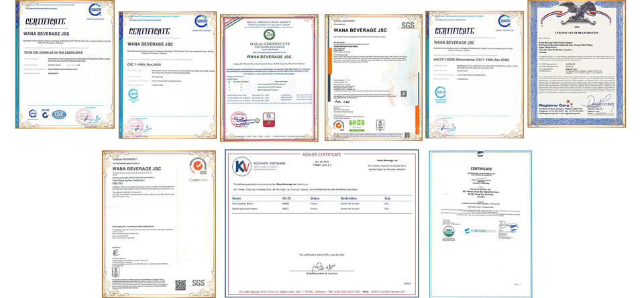
Task: Click the IAF accreditation mark on first certificate
Action: pyautogui.click(x=59, y=115)
